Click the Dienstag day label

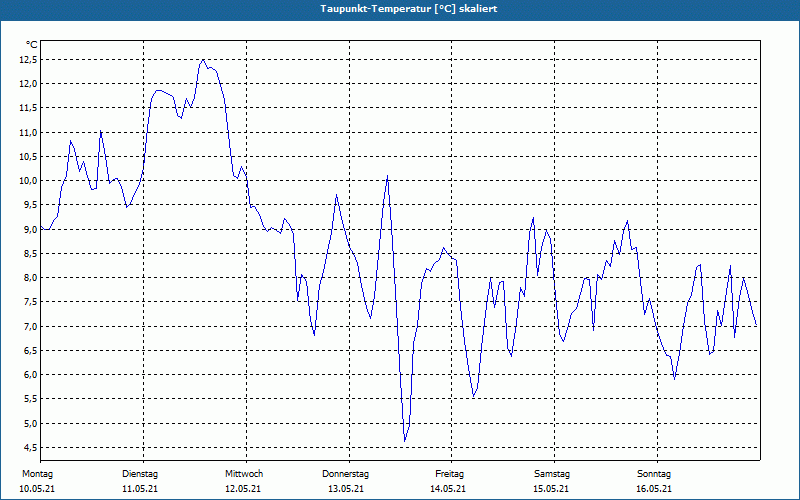point(140,474)
